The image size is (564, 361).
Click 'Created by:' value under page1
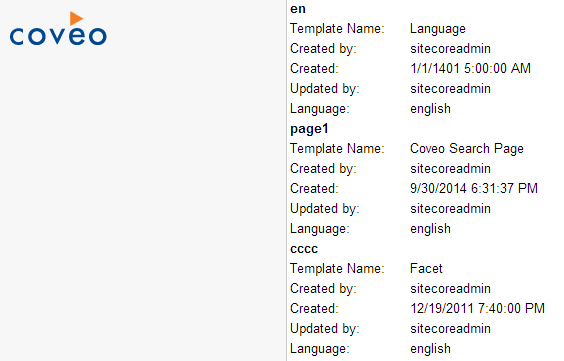point(450,169)
